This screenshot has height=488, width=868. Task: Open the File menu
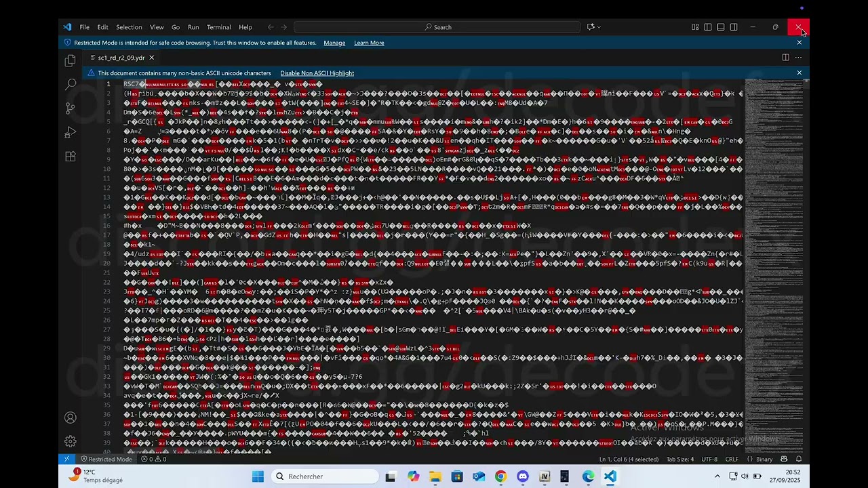(x=84, y=27)
